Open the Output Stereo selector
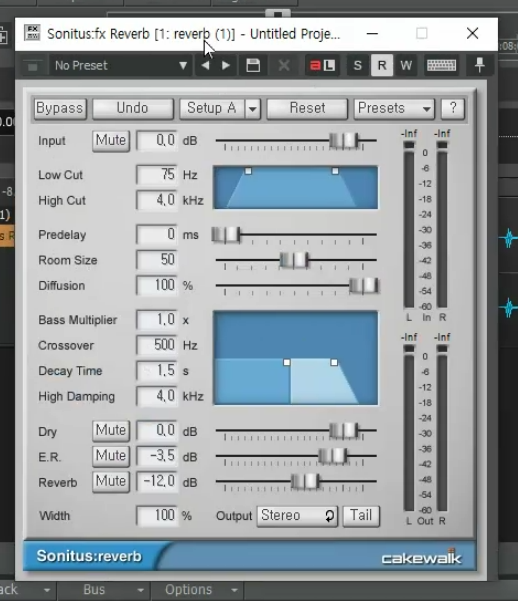This screenshot has width=518, height=601. (298, 516)
